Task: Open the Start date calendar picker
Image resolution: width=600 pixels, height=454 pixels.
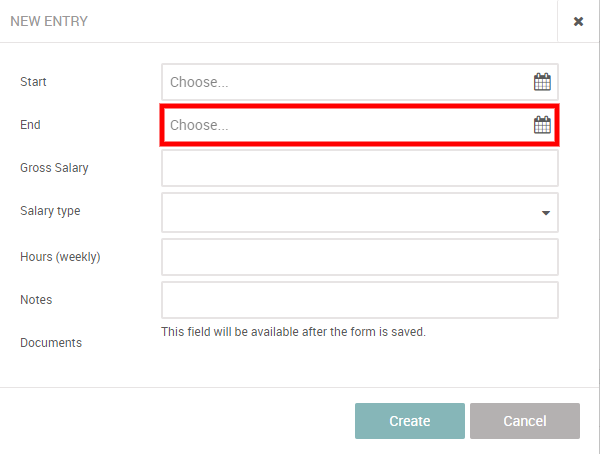Action: click(542, 82)
